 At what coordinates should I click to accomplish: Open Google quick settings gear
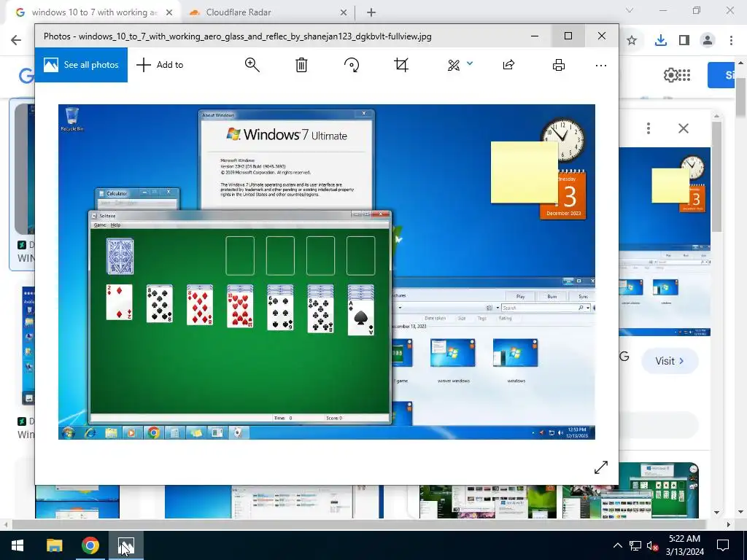671,75
